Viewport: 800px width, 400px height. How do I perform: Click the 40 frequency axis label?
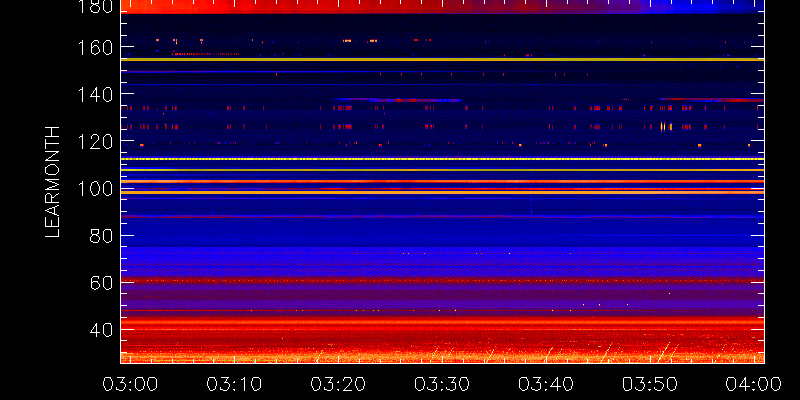tap(101, 330)
